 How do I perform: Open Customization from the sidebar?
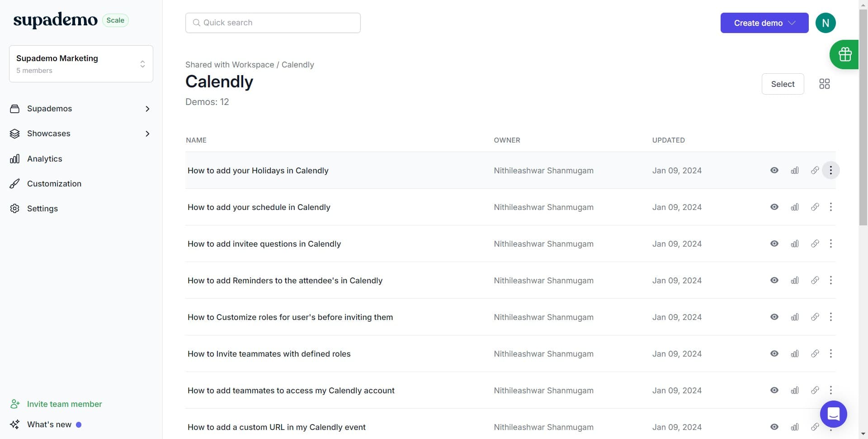54,184
